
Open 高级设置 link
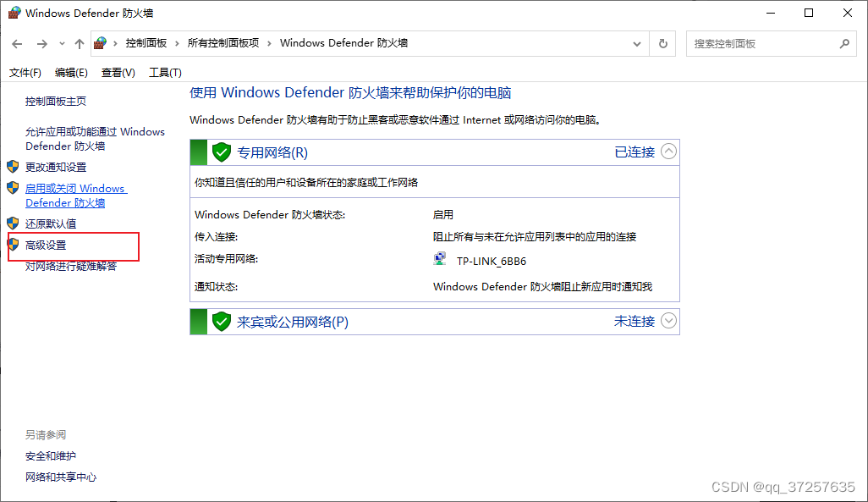pos(46,245)
